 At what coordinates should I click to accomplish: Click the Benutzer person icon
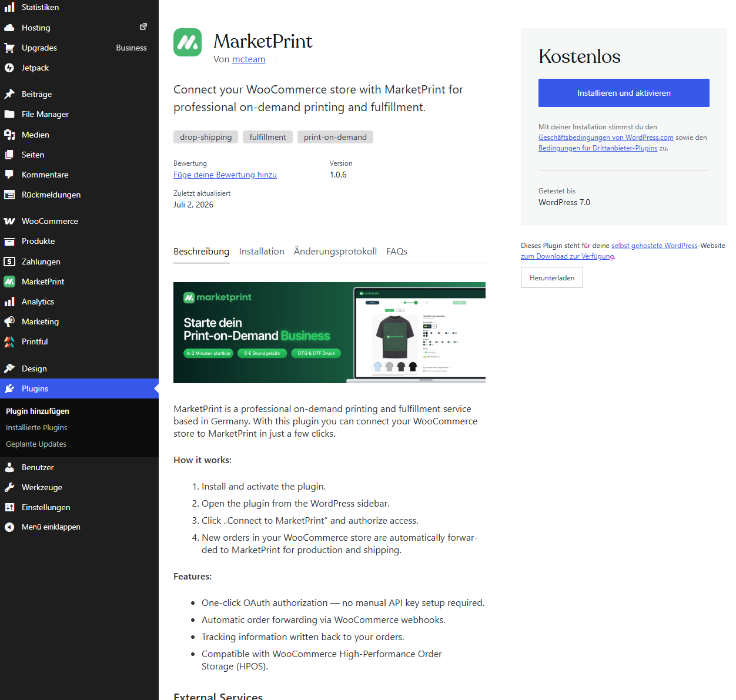click(9, 467)
